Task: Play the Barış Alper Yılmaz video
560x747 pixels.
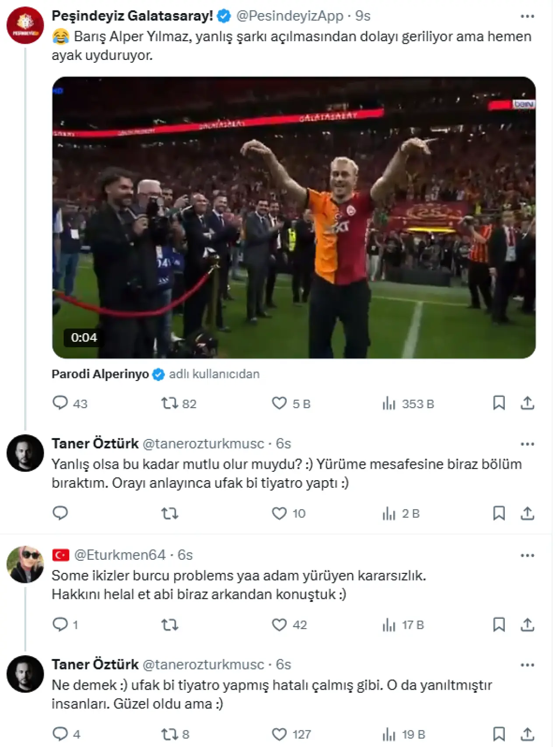Action: (x=294, y=217)
